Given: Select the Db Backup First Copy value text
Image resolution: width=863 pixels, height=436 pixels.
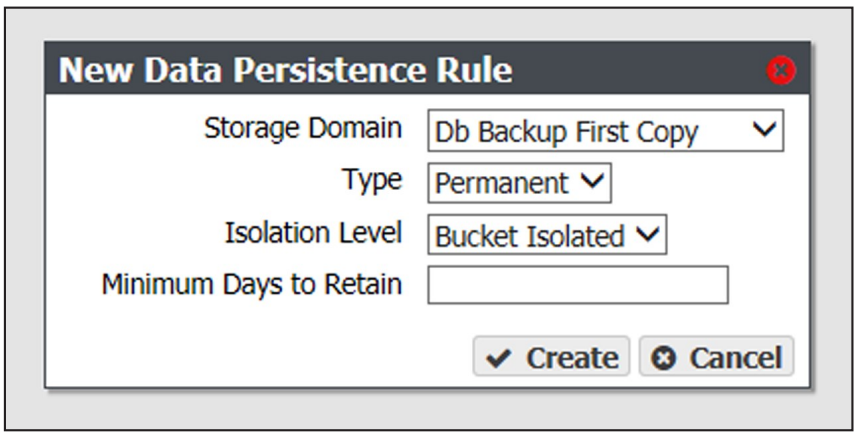Looking at the screenshot, I should point(566,132).
